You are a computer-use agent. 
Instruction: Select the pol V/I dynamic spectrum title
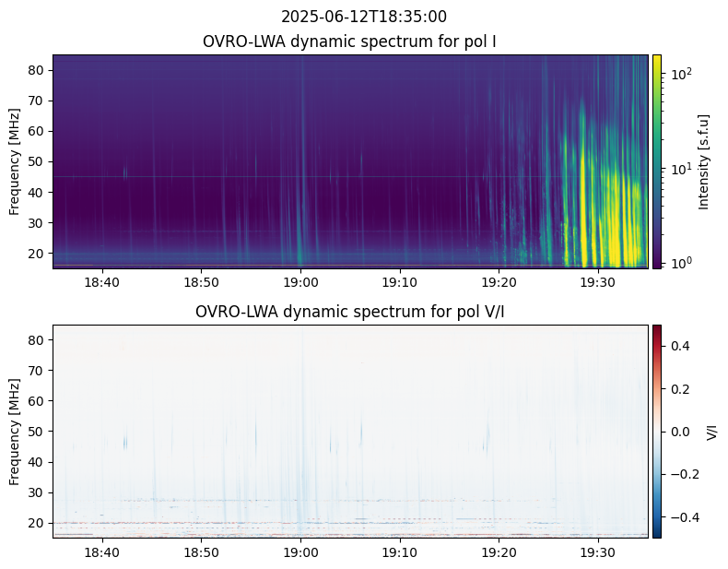tap(350, 312)
